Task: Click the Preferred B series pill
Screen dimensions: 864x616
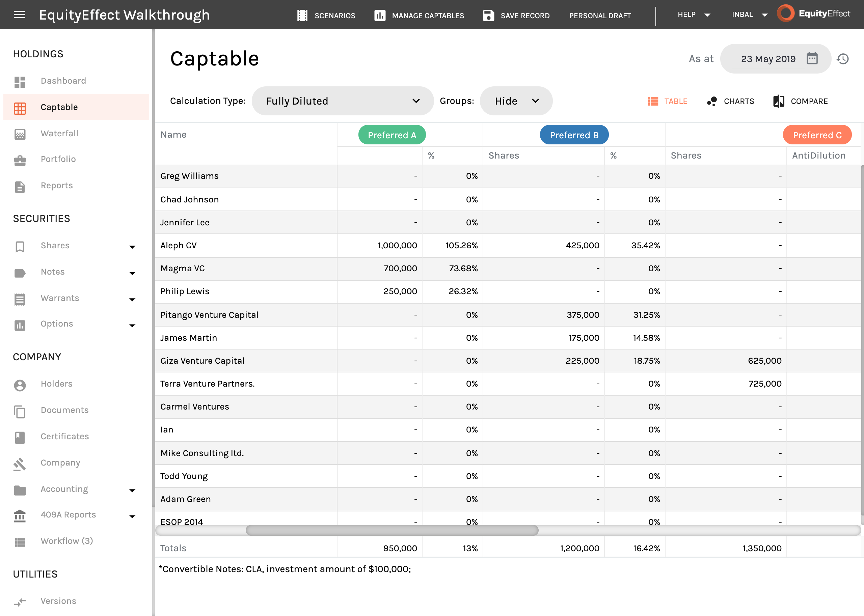Action: click(x=574, y=135)
